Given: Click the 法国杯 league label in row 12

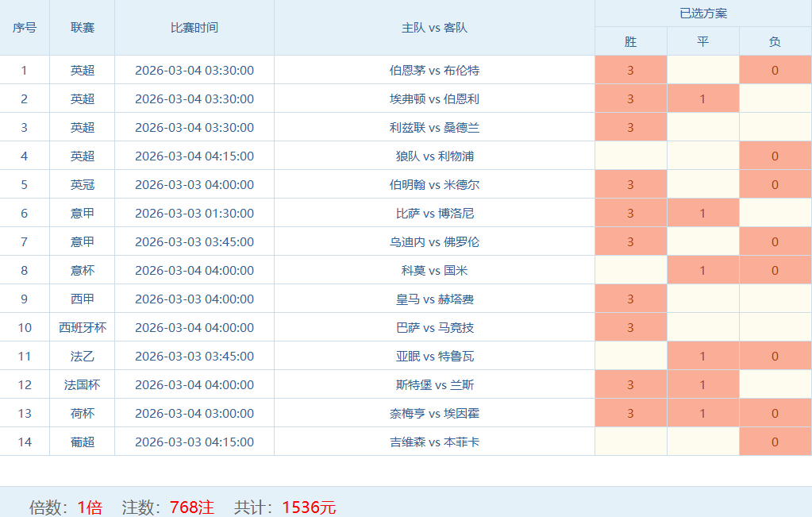Looking at the screenshot, I should (x=82, y=384).
